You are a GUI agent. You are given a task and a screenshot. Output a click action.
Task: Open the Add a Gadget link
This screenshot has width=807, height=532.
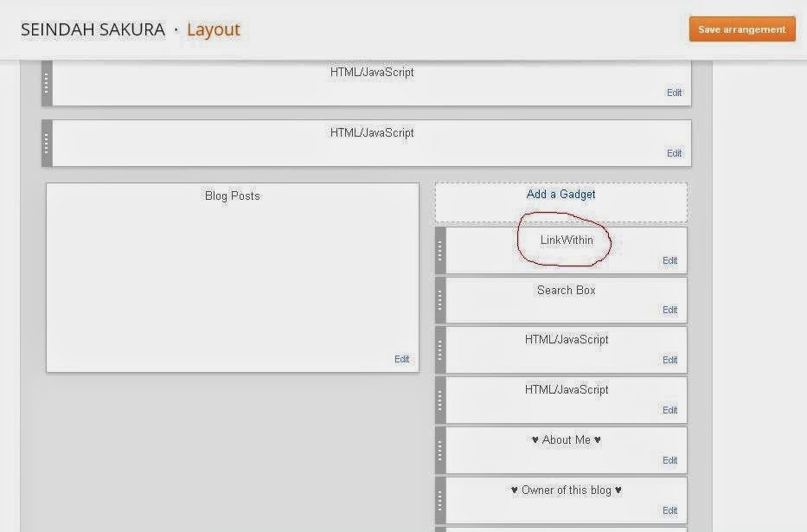coord(560,195)
